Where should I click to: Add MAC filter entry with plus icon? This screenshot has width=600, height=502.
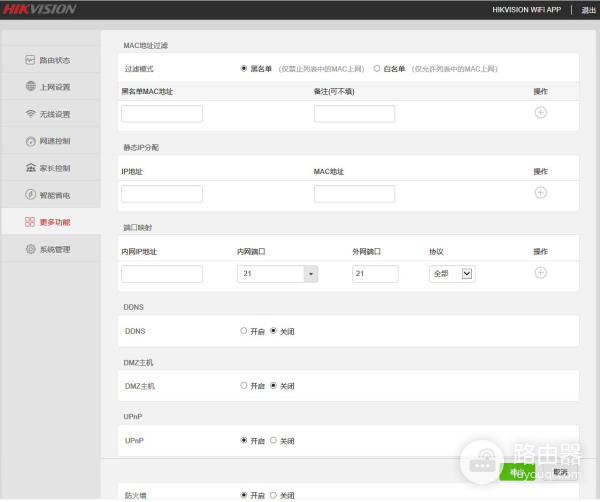click(x=540, y=112)
